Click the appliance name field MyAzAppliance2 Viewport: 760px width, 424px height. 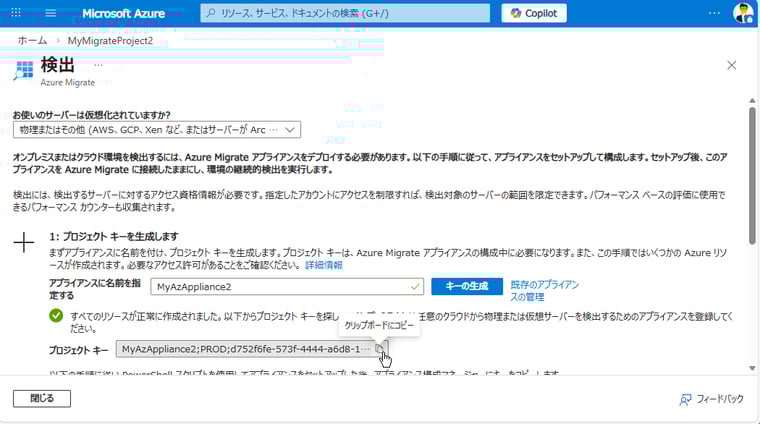[287, 286]
